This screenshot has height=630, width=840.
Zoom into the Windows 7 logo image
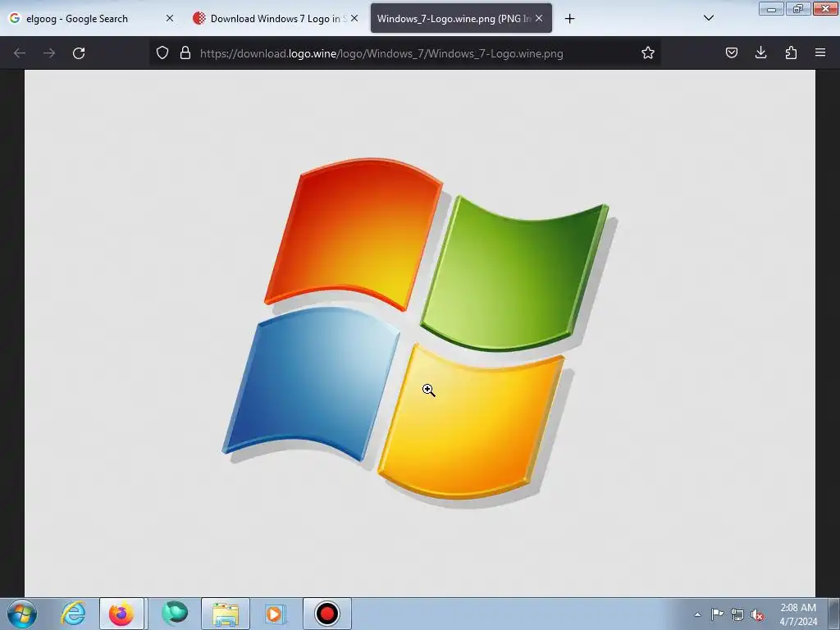420,333
